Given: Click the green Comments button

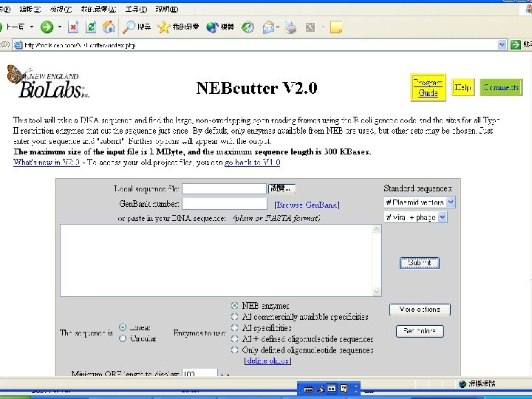Looking at the screenshot, I should pyautogui.click(x=502, y=87).
